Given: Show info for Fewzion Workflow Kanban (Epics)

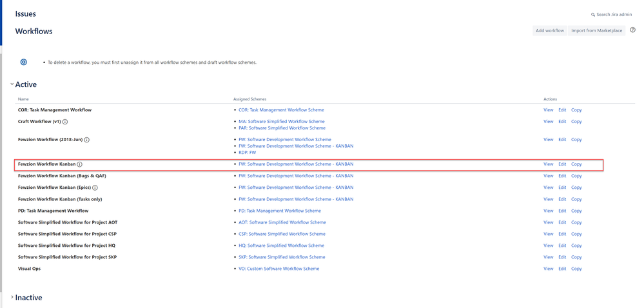Looking at the screenshot, I should pos(95,188).
